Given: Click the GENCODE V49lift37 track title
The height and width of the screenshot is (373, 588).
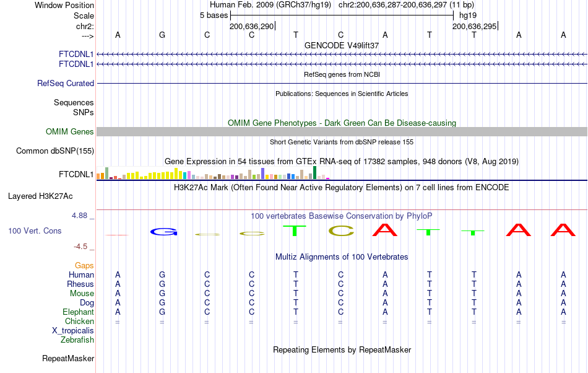Looking at the screenshot, I should click(342, 45).
